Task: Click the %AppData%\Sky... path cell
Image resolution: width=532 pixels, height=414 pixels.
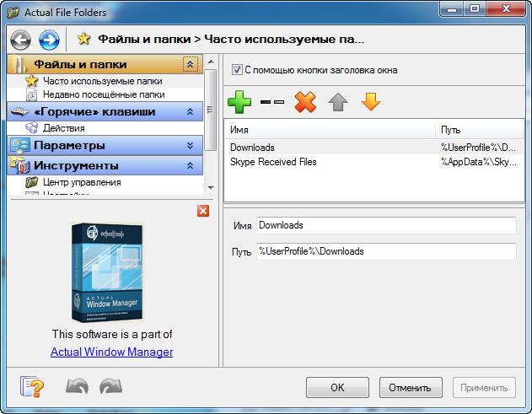Action: tap(478, 162)
